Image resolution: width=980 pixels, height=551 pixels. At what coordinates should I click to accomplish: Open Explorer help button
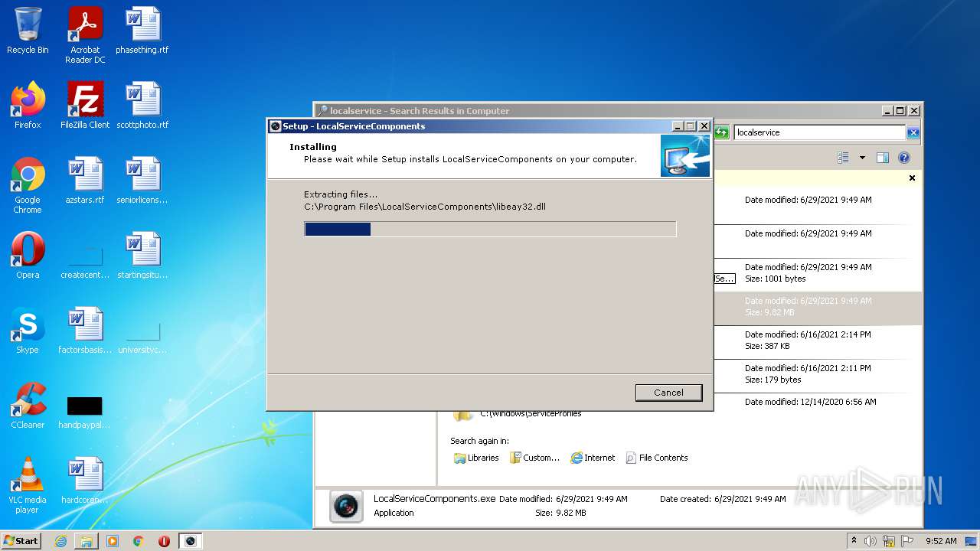coord(904,158)
